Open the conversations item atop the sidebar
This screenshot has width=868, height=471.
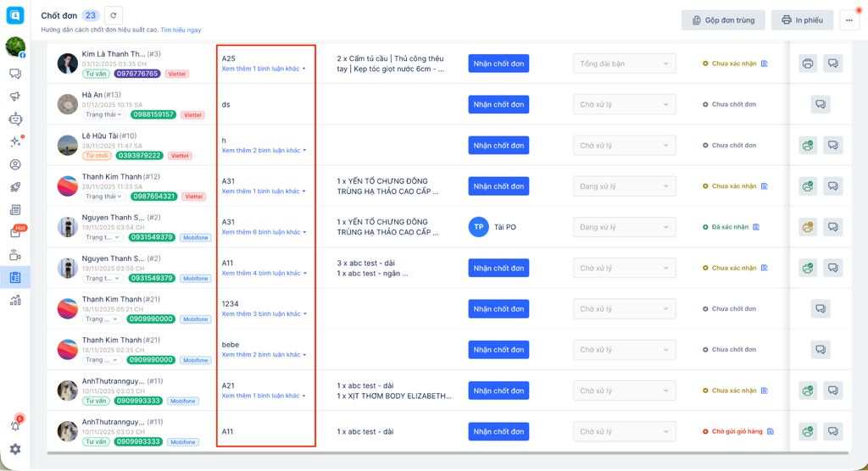15,74
